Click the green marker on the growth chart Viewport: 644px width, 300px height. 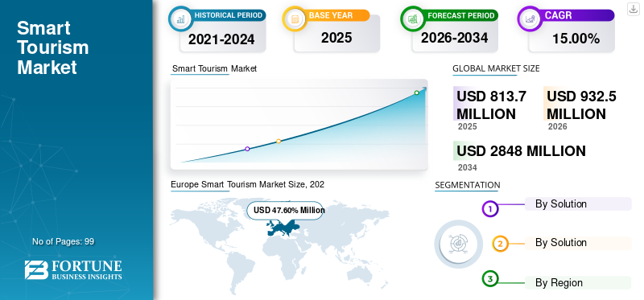416,92
